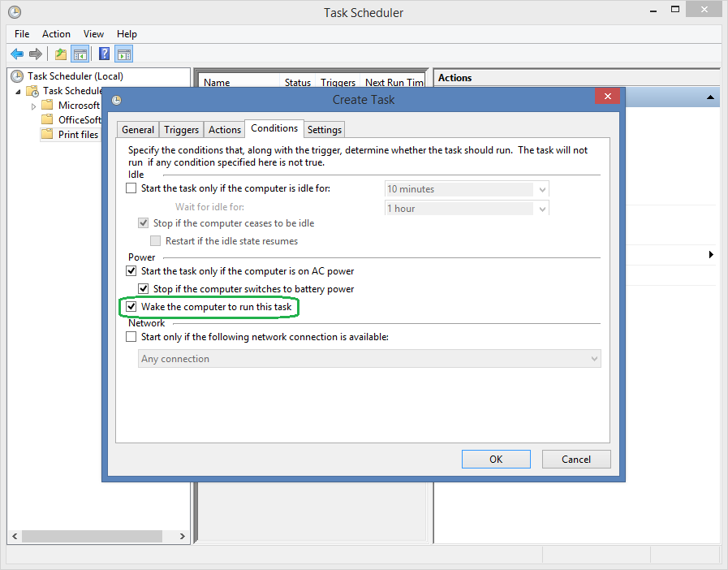The height and width of the screenshot is (570, 728).
Task: Toggle Stop if computer switches to battery power
Action: pos(144,289)
